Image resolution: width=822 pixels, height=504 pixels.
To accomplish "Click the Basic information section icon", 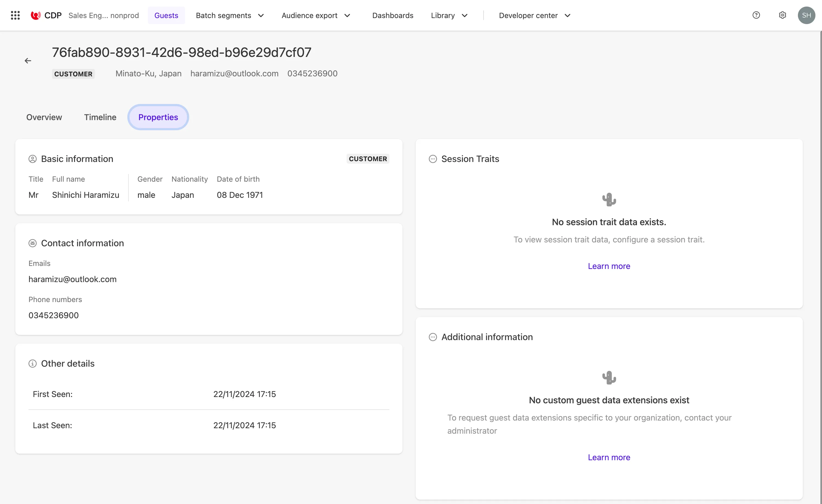I will [x=33, y=158].
